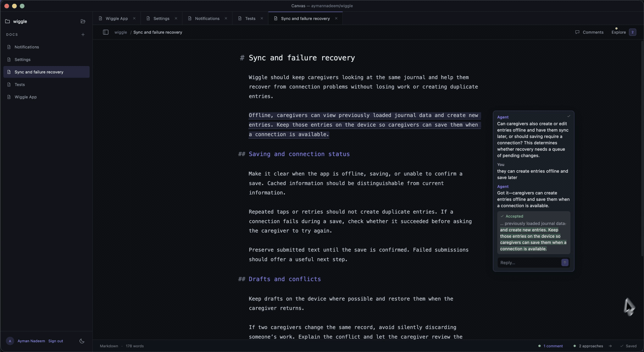Focus the Reply input field

[529, 262]
